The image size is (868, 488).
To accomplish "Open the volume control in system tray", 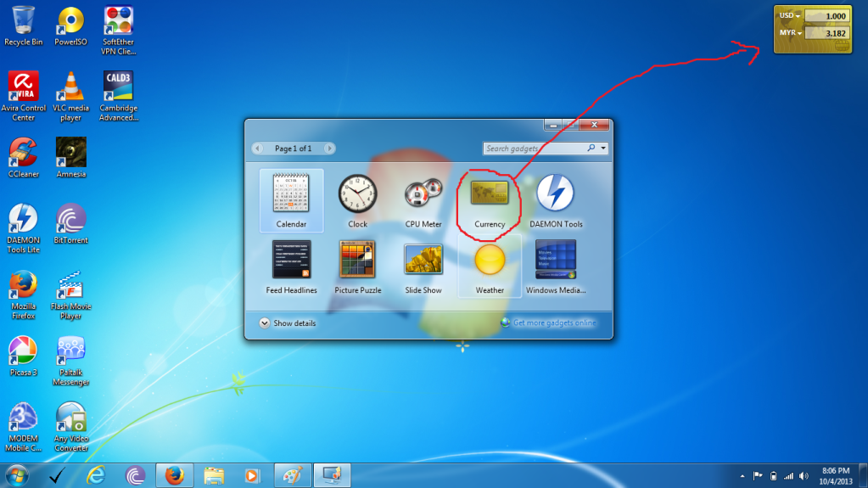I will pos(804,476).
